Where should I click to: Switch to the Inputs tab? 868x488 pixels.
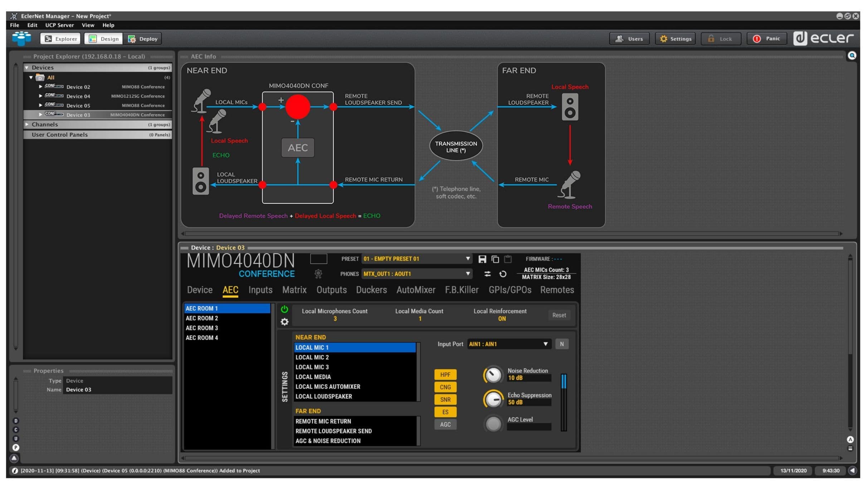pos(260,290)
